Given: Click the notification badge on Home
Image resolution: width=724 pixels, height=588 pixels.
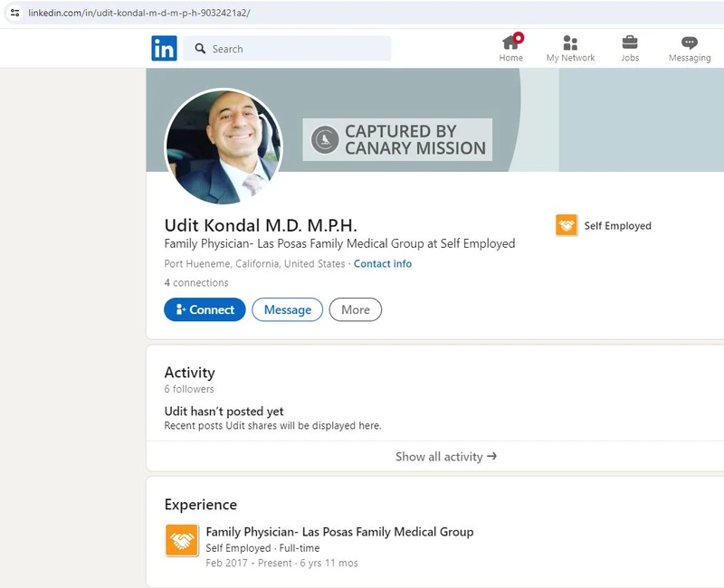Looking at the screenshot, I should tap(519, 36).
